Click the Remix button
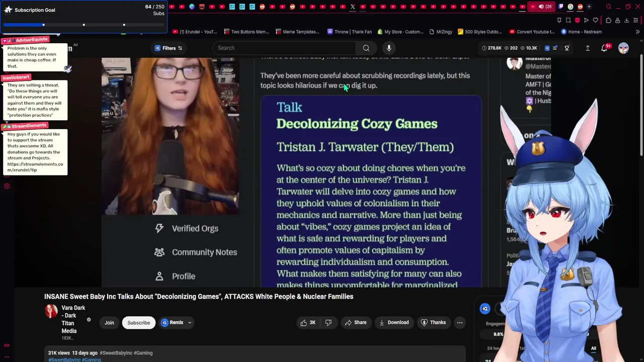This screenshot has height=362, width=644. 172,323
